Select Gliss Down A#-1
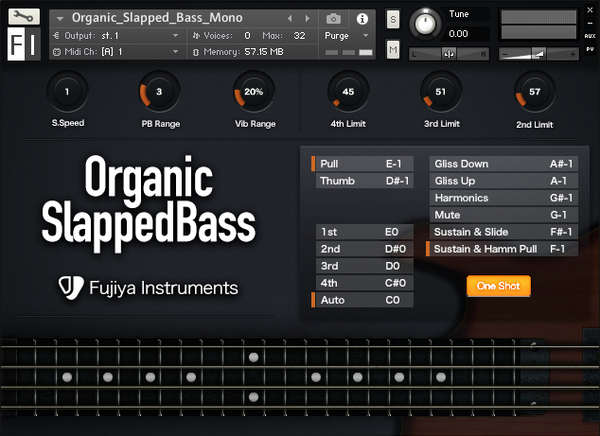 [504, 163]
